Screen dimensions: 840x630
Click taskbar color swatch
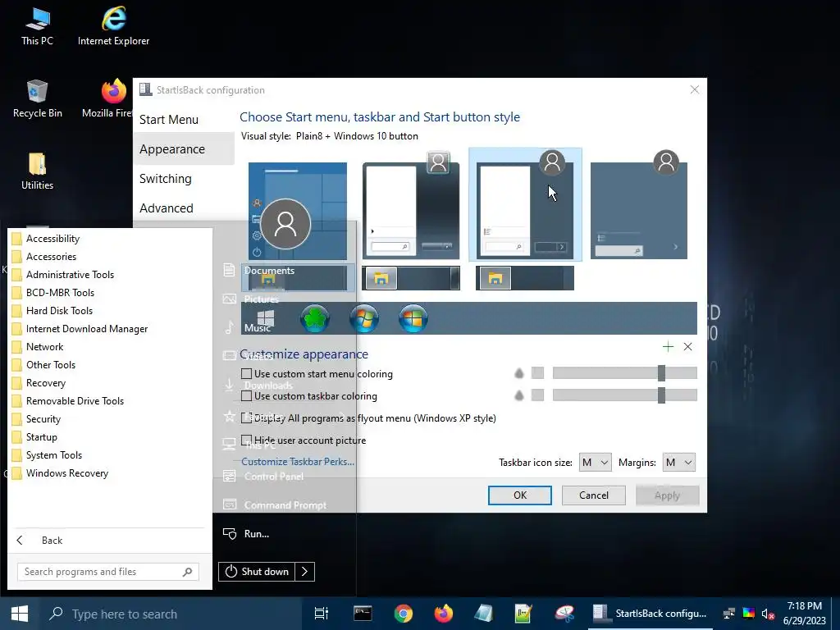(537, 395)
